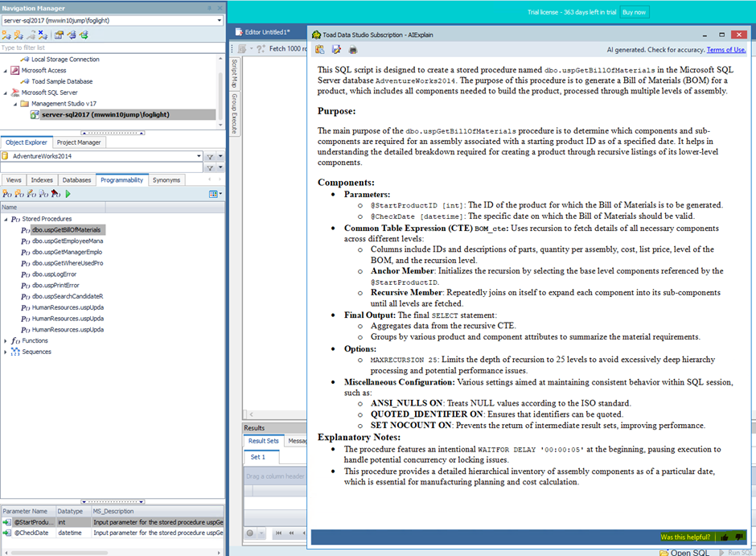This screenshot has width=756, height=556.
Task: Open the dropdown arrow beside upper filter funnel
Action: [x=220, y=156]
